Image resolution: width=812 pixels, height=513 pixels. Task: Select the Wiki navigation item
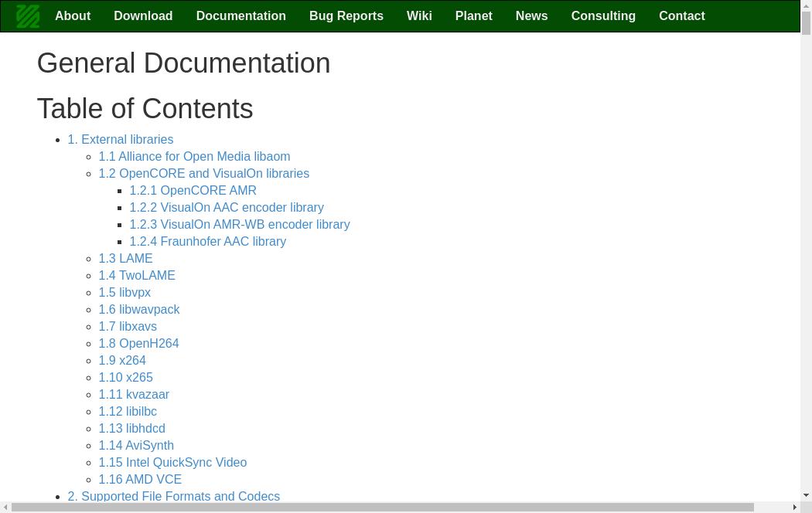(x=419, y=16)
